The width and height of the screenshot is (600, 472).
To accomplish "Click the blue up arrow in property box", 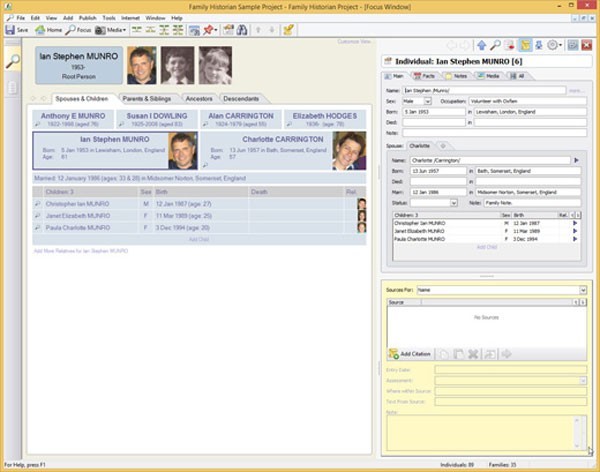I will pyautogui.click(x=482, y=46).
